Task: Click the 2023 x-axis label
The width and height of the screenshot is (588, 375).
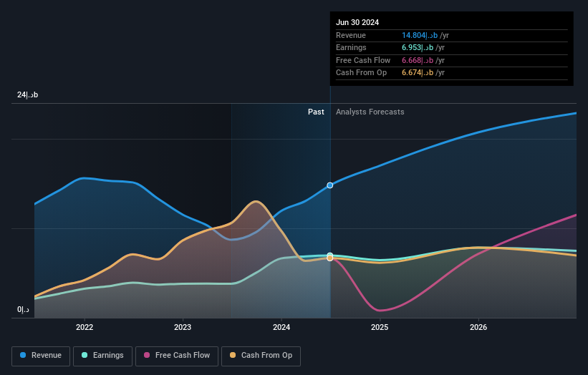Action: (x=183, y=327)
